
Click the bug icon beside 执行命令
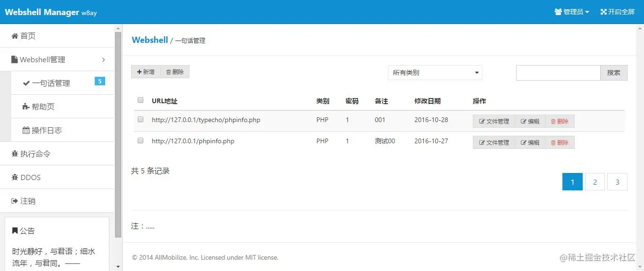(x=15, y=154)
